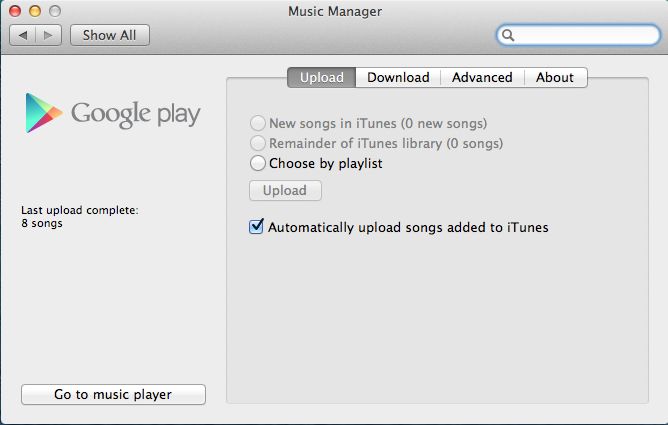
Task: Click the Show All button
Action: (109, 35)
